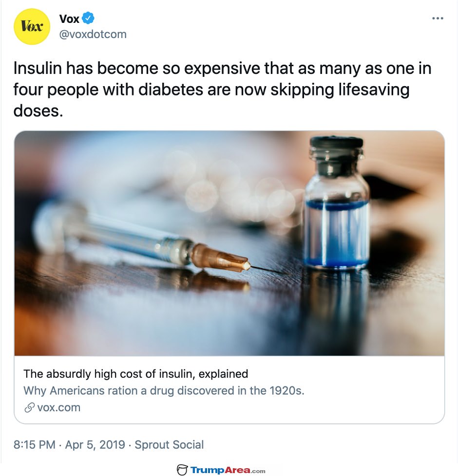Viewport: 458px width, 476px height.
Task: Click the 'explained' word in card title
Action: 223,374
